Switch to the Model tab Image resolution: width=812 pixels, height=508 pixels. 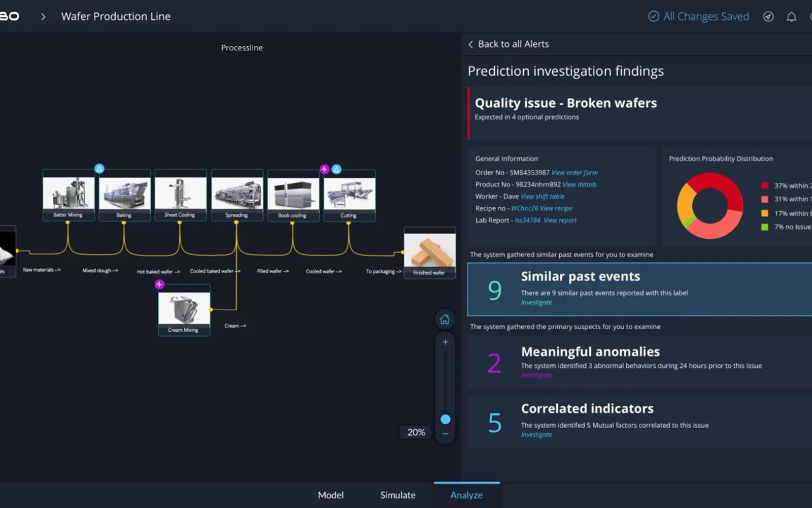coord(330,495)
